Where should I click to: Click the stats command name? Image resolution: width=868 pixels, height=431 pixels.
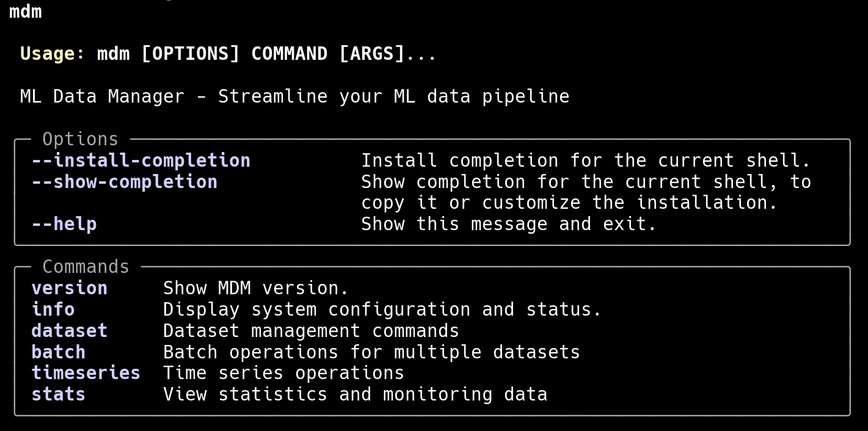coord(59,394)
